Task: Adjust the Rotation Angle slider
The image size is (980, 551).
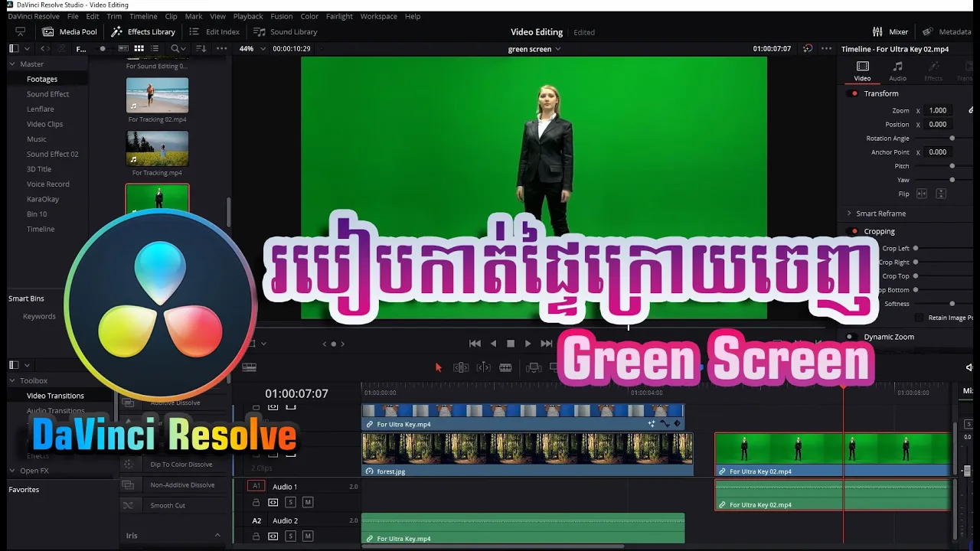Action: click(x=952, y=139)
